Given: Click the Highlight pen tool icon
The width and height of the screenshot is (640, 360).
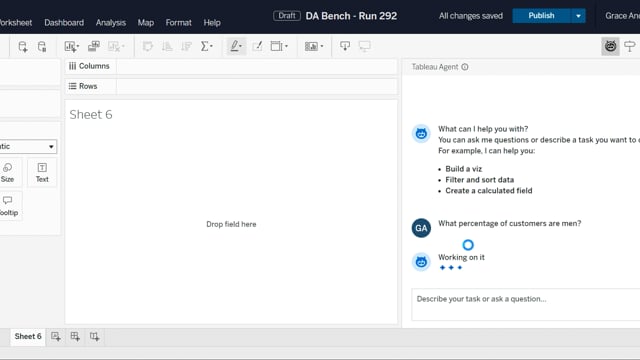Looking at the screenshot, I should tap(236, 46).
